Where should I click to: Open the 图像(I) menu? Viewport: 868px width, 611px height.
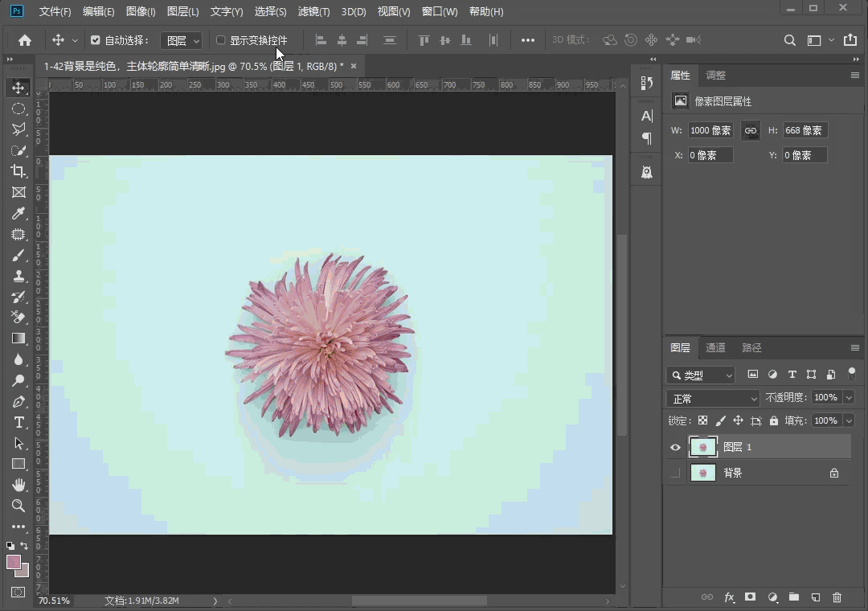click(141, 11)
